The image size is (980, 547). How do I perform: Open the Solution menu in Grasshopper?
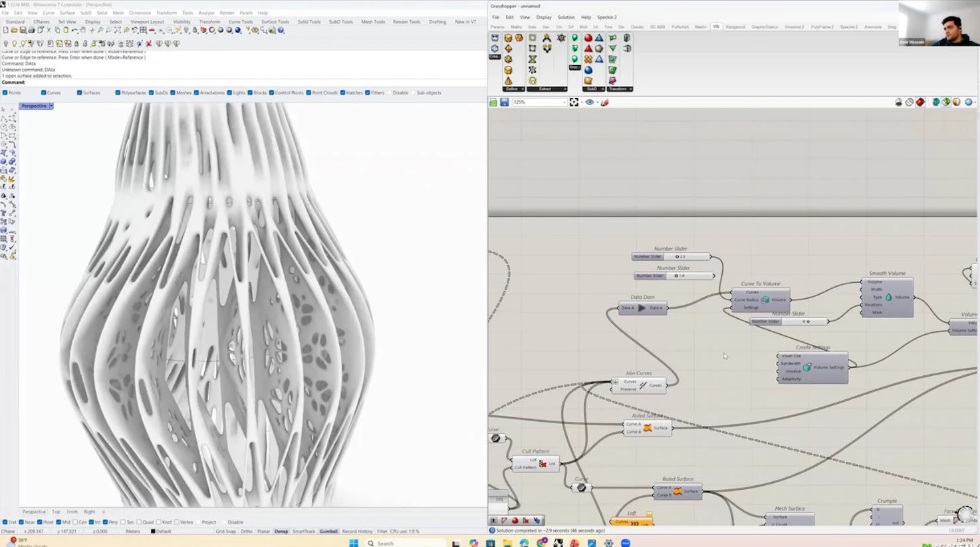[x=566, y=17]
